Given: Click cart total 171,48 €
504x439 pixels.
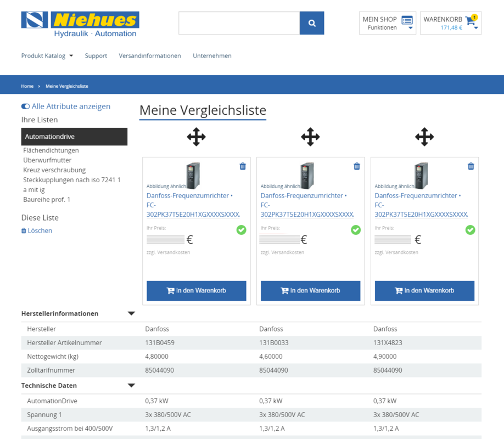Looking at the screenshot, I should (x=451, y=27).
